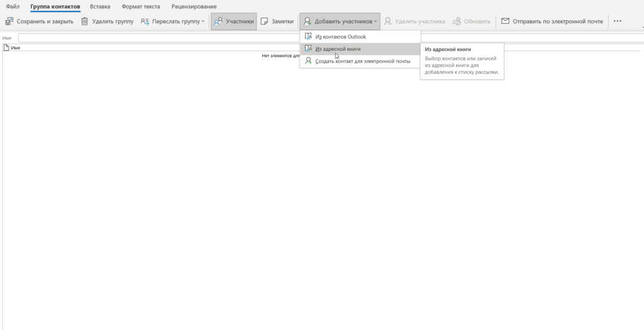The height and width of the screenshot is (330, 644).
Task: Click the Из контактов Outlook entry icon
Action: (308, 36)
